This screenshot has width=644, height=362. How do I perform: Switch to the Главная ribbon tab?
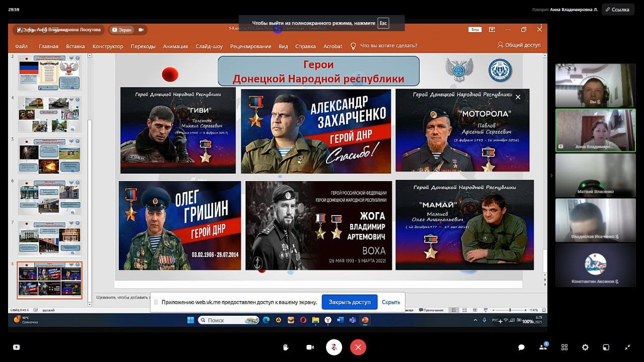[x=48, y=46]
